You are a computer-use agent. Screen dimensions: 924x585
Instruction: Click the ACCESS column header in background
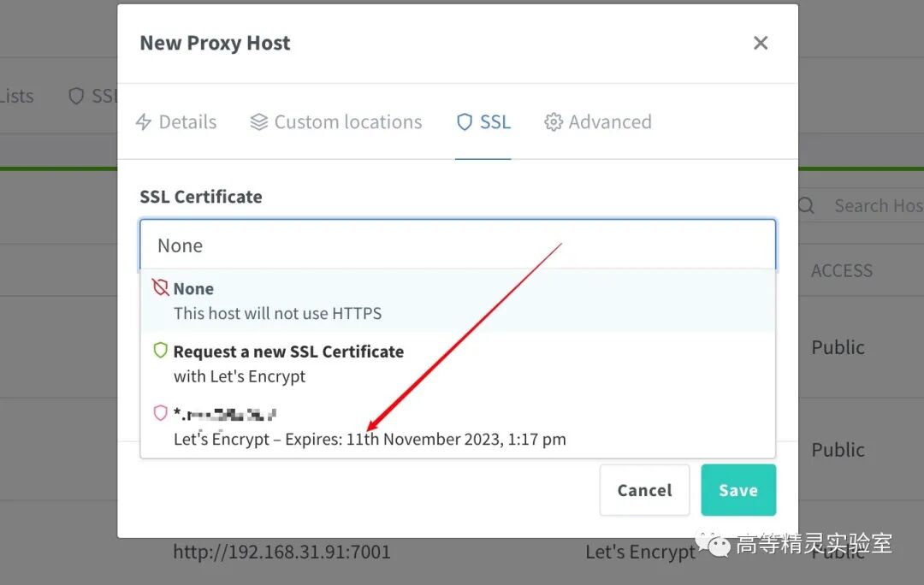(x=842, y=270)
